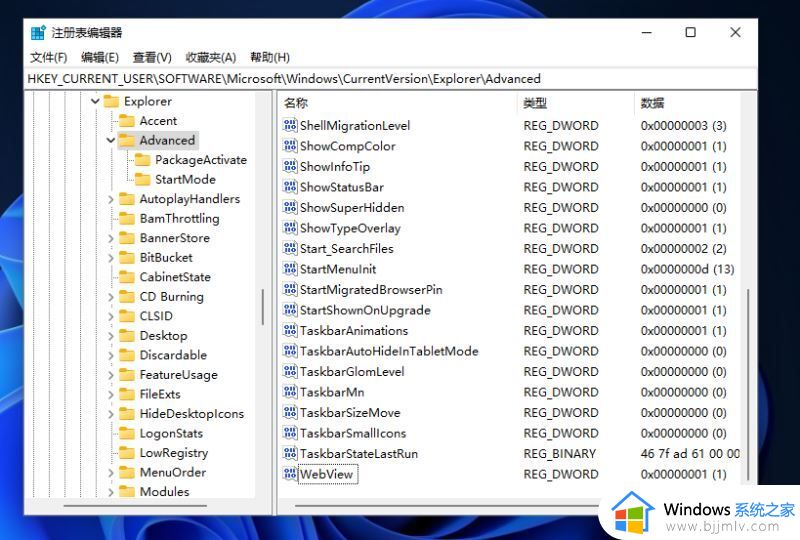The height and width of the screenshot is (540, 800).
Task: Select the LowRegistry tree key
Action: click(x=173, y=453)
